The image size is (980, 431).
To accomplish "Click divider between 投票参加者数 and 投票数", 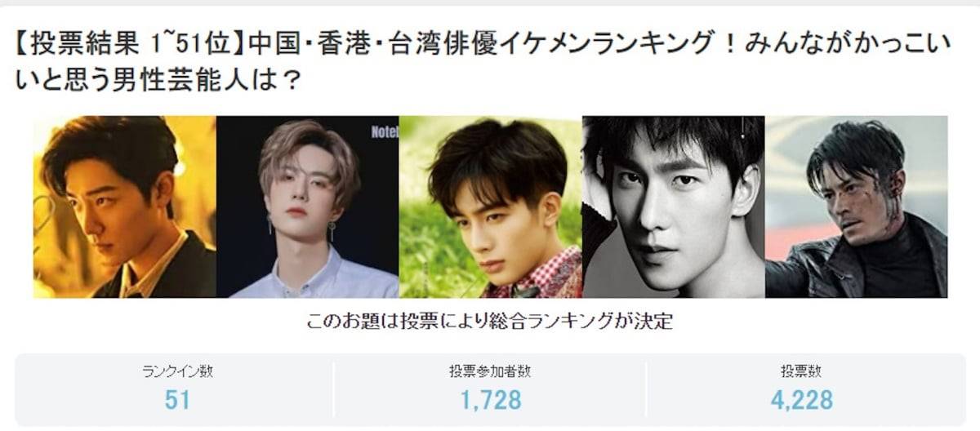I will [646, 389].
